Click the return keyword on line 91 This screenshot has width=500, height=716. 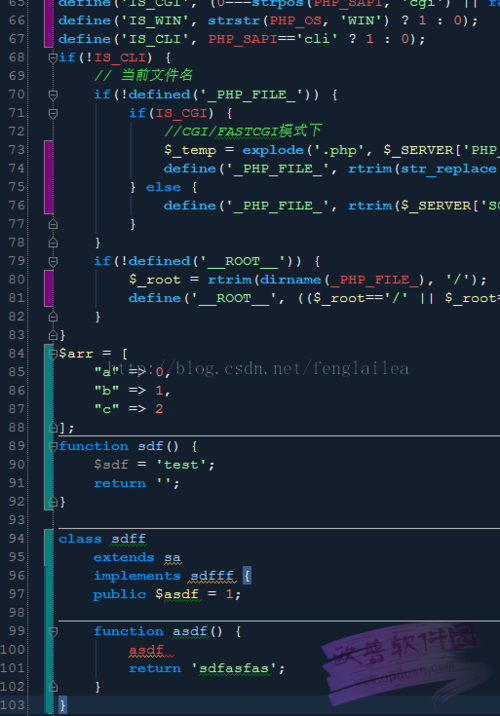(x=120, y=483)
